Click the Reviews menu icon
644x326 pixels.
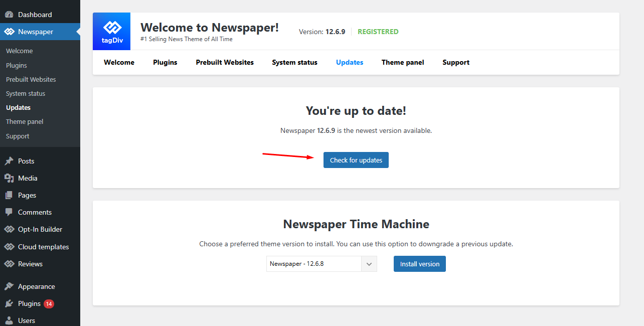point(9,264)
